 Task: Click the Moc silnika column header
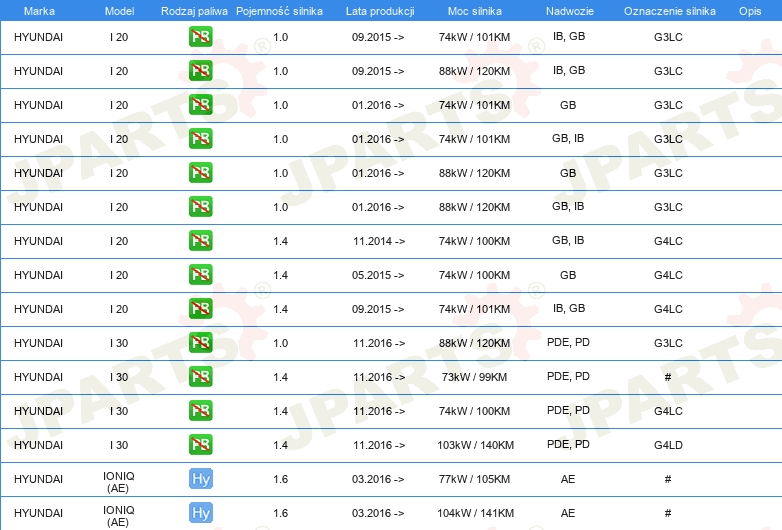(x=475, y=11)
